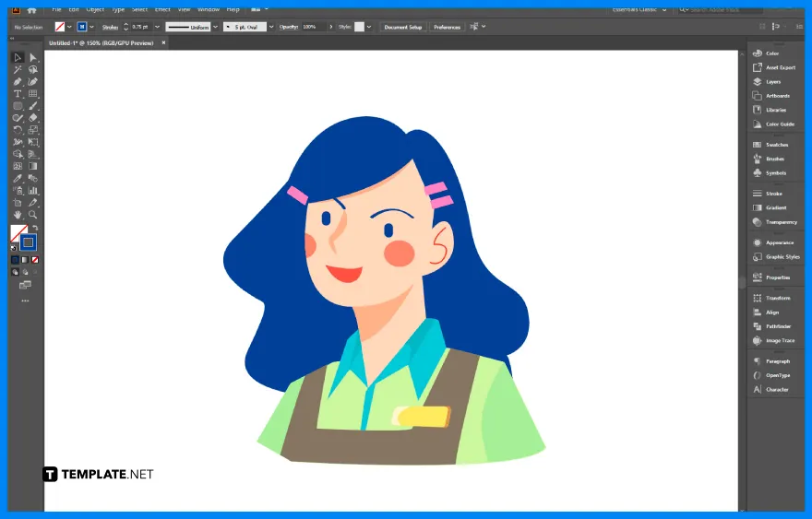812x519 pixels.
Task: Select the Artboard tool
Action: click(18, 203)
